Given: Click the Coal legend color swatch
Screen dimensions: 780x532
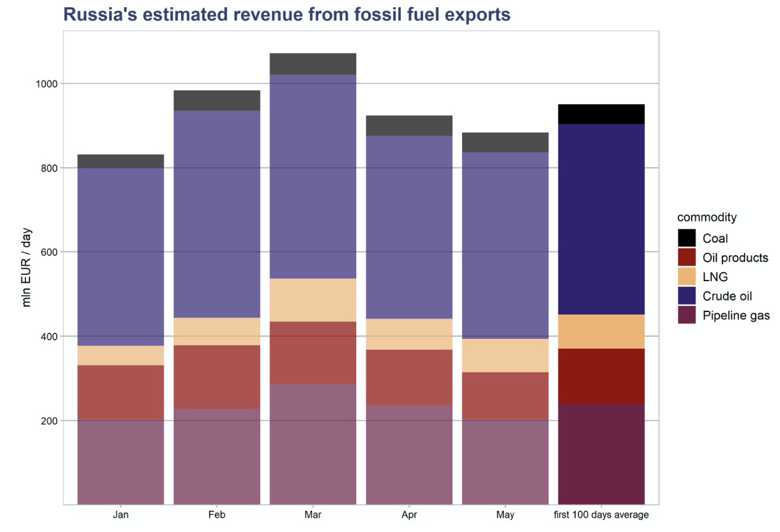Looking at the screenshot, I should [687, 238].
